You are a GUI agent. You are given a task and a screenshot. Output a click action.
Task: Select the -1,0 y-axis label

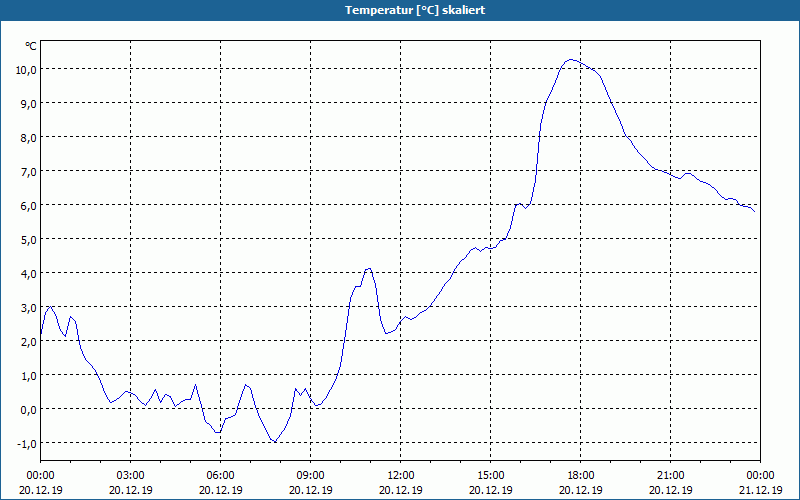pos(27,444)
